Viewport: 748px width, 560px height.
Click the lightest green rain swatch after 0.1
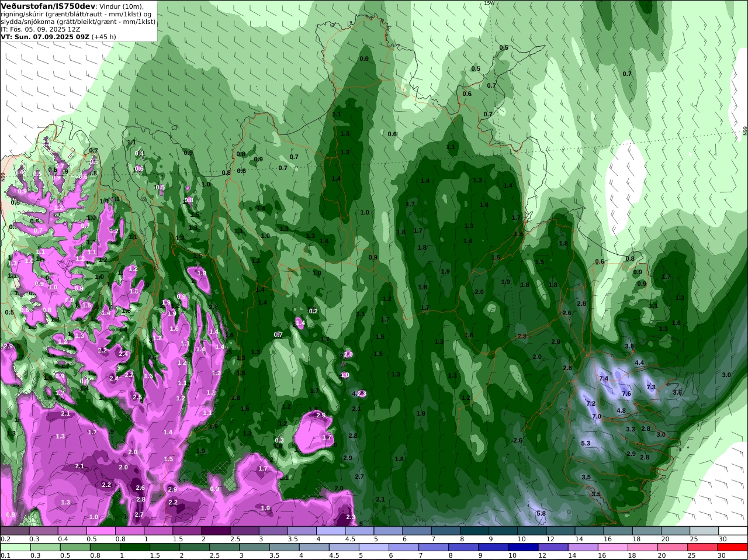[x=16, y=547]
